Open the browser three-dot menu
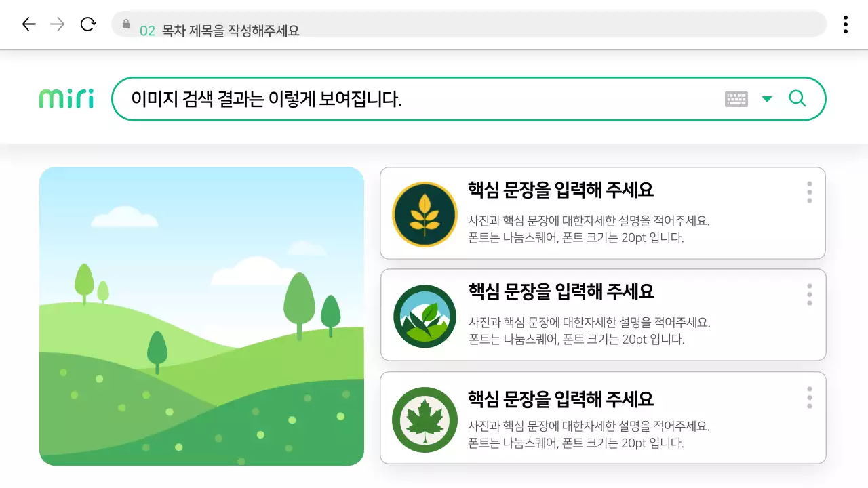The height and width of the screenshot is (488, 868). point(846,24)
